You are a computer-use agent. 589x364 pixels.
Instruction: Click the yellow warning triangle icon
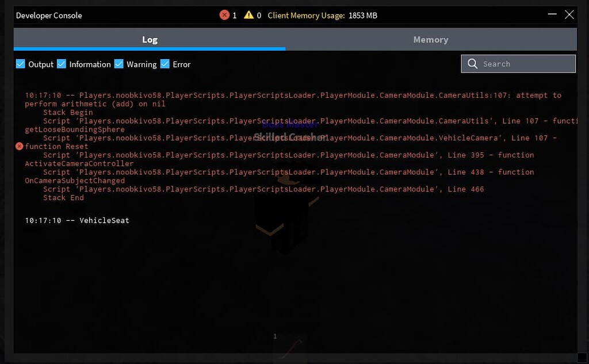pyautogui.click(x=248, y=15)
